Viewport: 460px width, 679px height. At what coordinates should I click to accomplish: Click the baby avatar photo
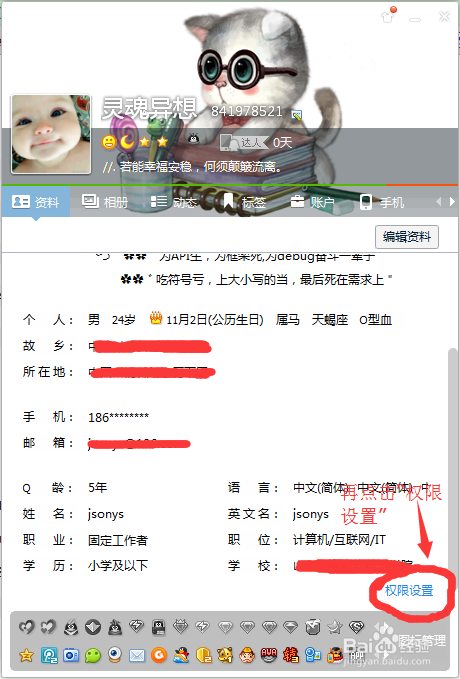51,134
